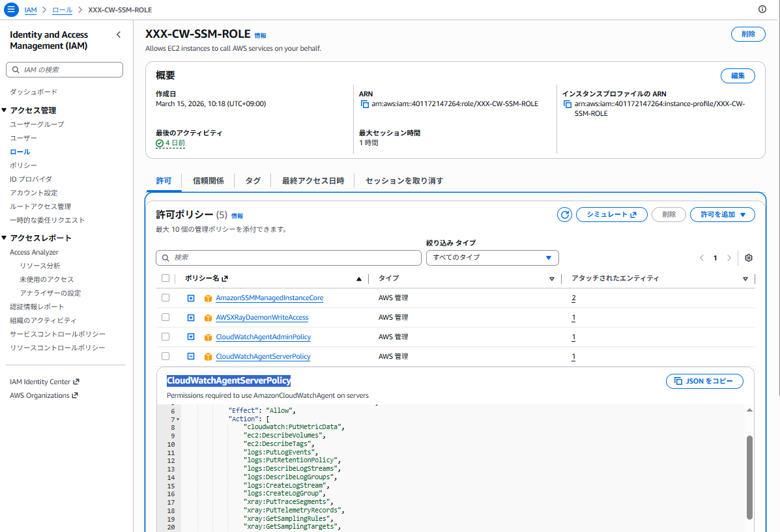Go to next page of policies
This screenshot has width=780, height=532.
(x=729, y=258)
